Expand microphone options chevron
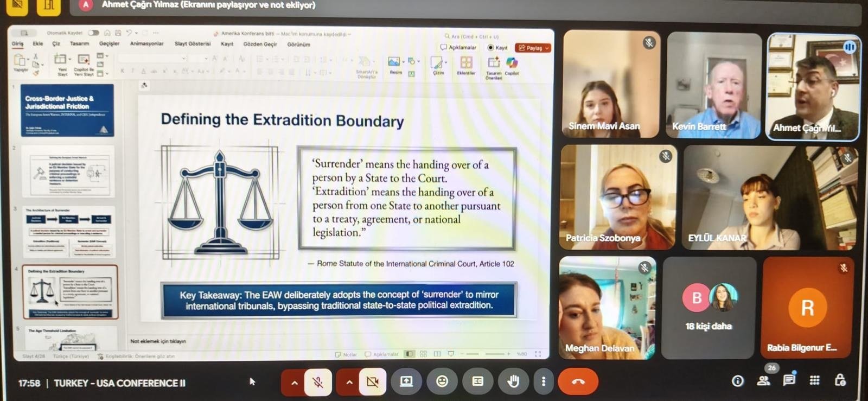 pos(294,383)
